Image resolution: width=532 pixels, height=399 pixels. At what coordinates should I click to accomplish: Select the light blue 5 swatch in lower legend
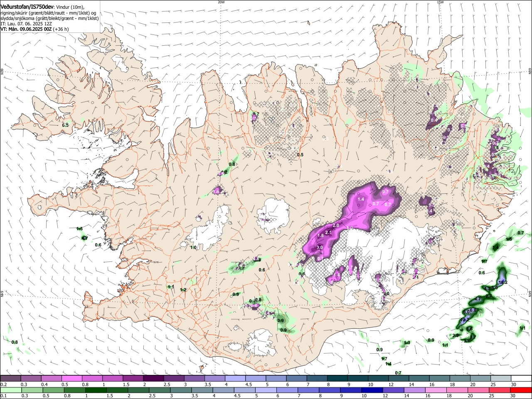click(266, 390)
